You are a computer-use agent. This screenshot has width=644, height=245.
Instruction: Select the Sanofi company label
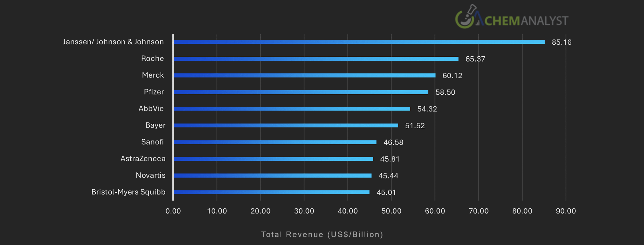152,142
